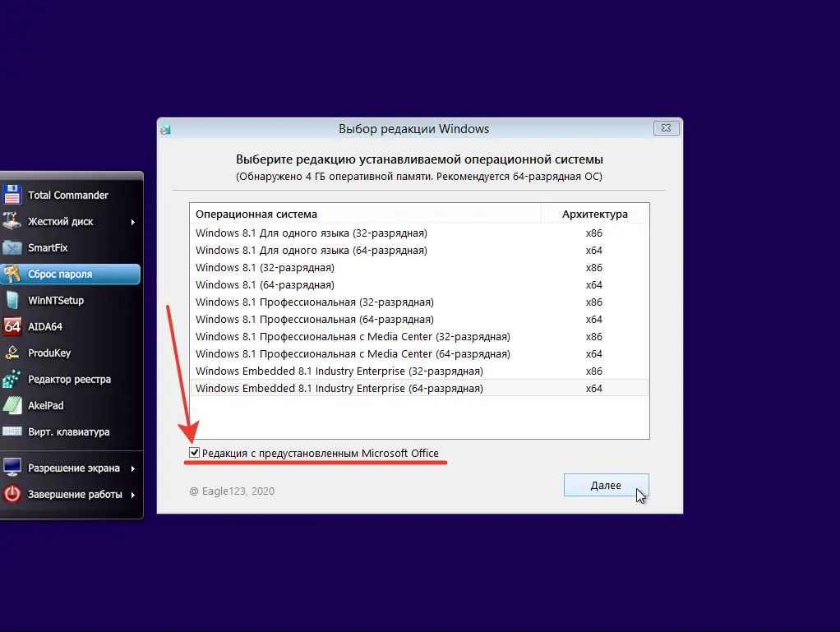Viewport: 840px width, 632px height.
Task: Launch SmartFix menu entry
Action: tap(71, 247)
